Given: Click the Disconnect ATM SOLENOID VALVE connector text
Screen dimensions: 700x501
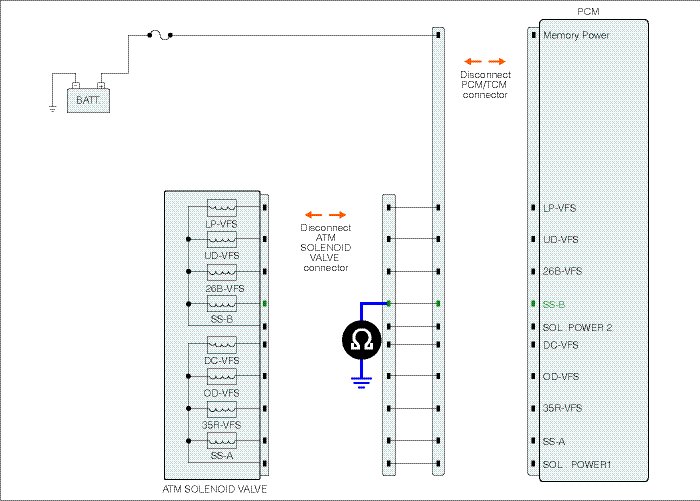Looking at the screenshot, I should (x=325, y=248).
